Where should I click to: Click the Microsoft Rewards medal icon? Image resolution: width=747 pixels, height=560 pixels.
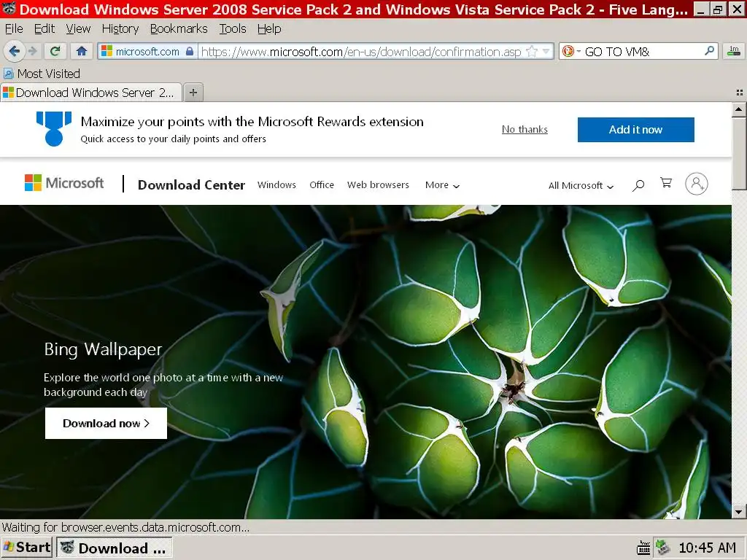coord(54,128)
